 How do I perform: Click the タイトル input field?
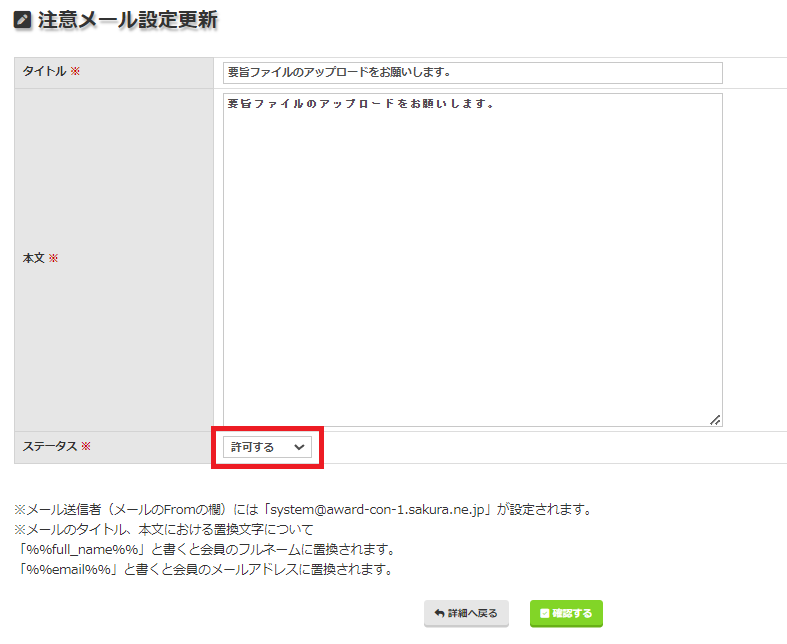coord(472,73)
